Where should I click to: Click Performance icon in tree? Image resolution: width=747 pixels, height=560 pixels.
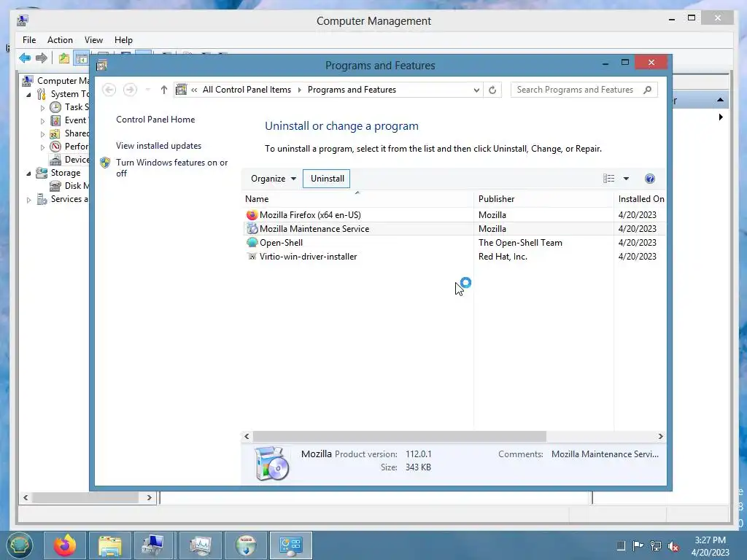point(55,146)
